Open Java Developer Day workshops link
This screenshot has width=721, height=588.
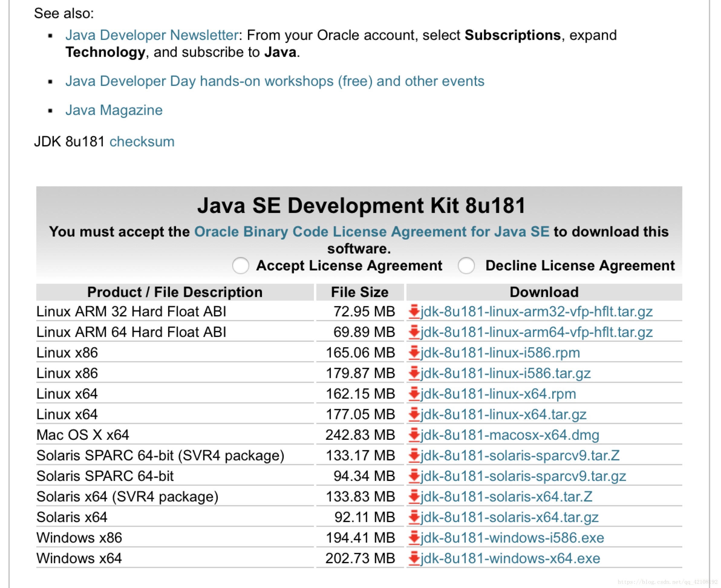coord(275,81)
